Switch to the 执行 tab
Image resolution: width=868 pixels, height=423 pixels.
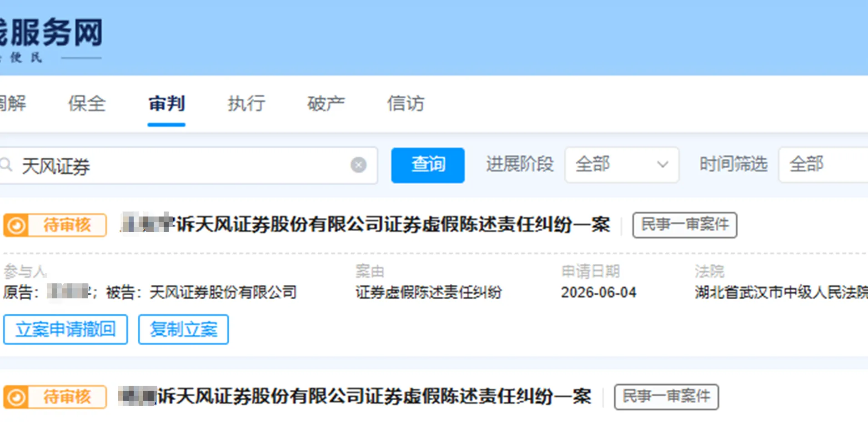point(246,104)
